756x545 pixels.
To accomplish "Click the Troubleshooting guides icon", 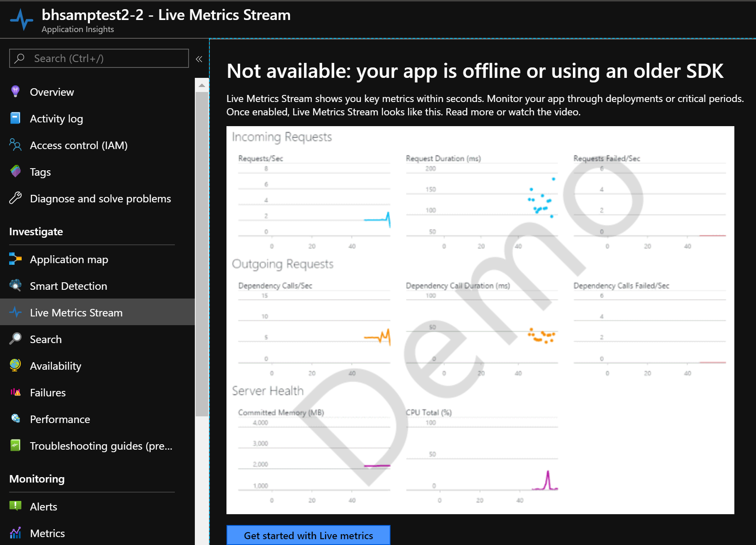I will click(x=15, y=445).
